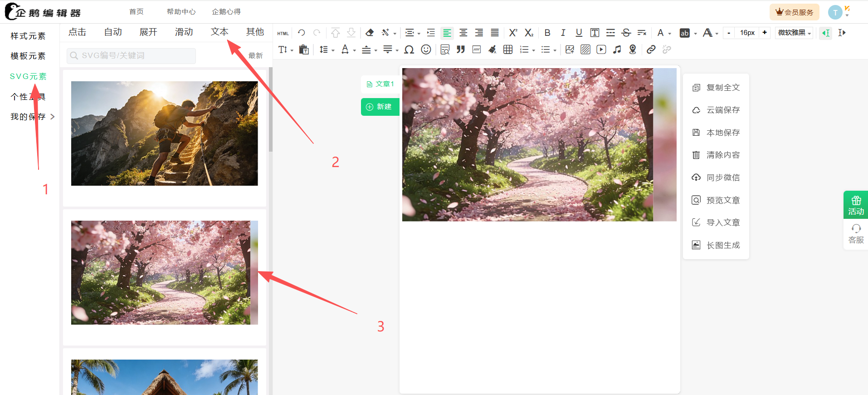Insert music with the note icon
The height and width of the screenshot is (395, 868).
[x=617, y=49]
